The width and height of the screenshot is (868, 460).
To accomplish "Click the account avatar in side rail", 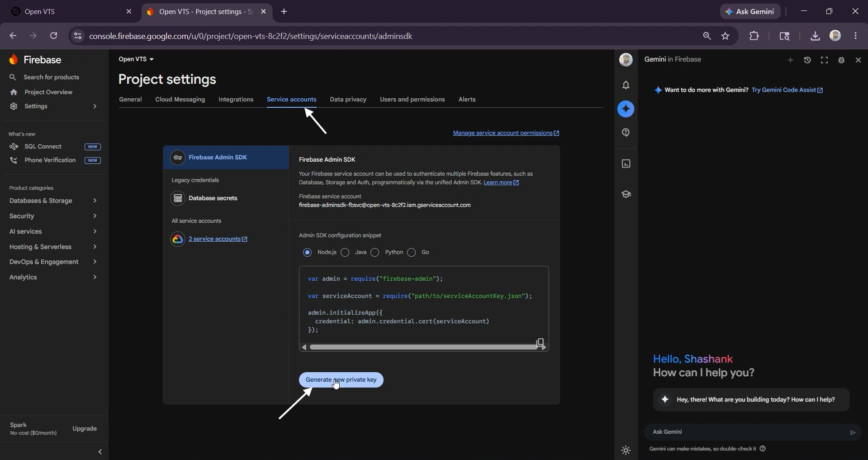I will (x=626, y=60).
